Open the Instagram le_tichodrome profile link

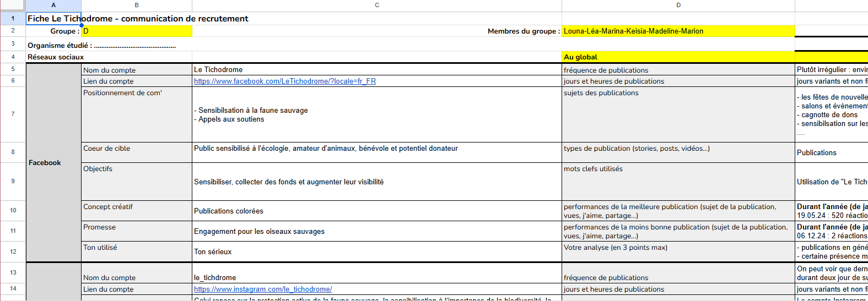(262, 289)
